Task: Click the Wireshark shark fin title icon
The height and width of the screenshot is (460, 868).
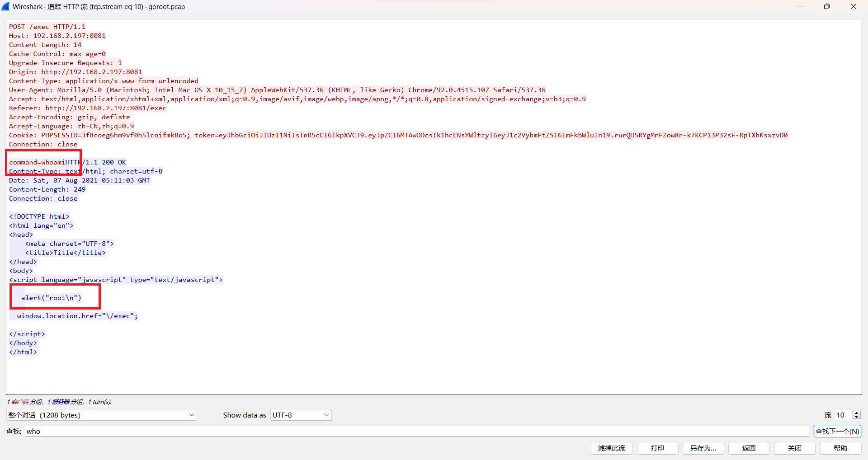Action: tap(6, 6)
